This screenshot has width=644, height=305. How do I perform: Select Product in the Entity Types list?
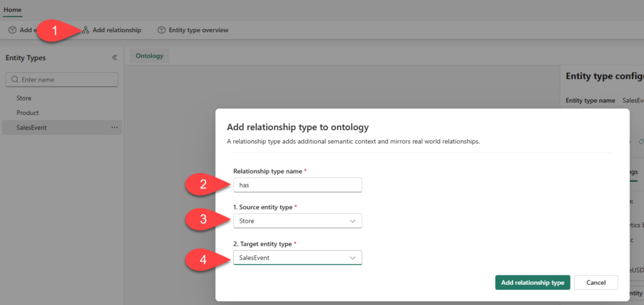28,113
